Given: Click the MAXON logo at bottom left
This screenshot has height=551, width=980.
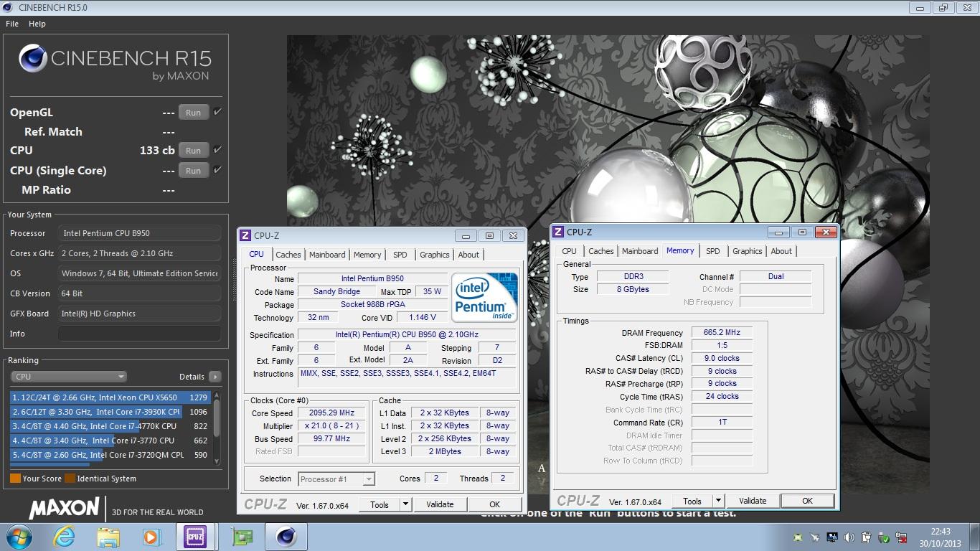Looking at the screenshot, I should [64, 508].
